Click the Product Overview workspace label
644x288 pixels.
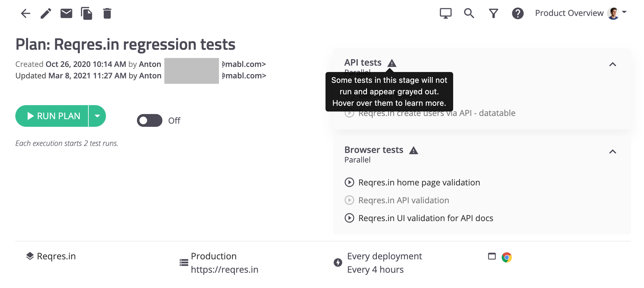[x=569, y=13]
